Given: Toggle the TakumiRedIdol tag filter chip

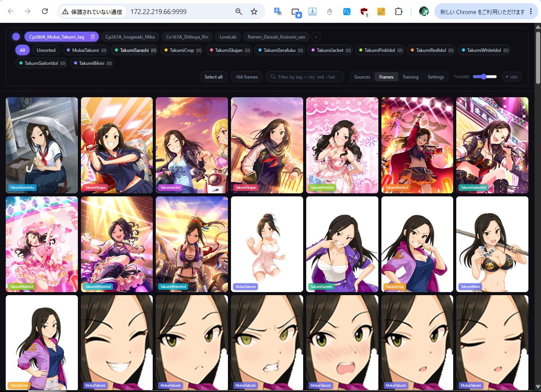Looking at the screenshot, I should click(x=431, y=50).
